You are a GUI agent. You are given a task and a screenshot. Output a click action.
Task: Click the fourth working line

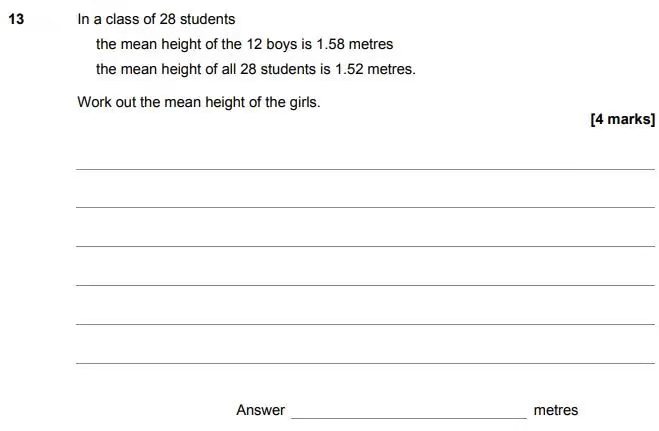click(365, 285)
